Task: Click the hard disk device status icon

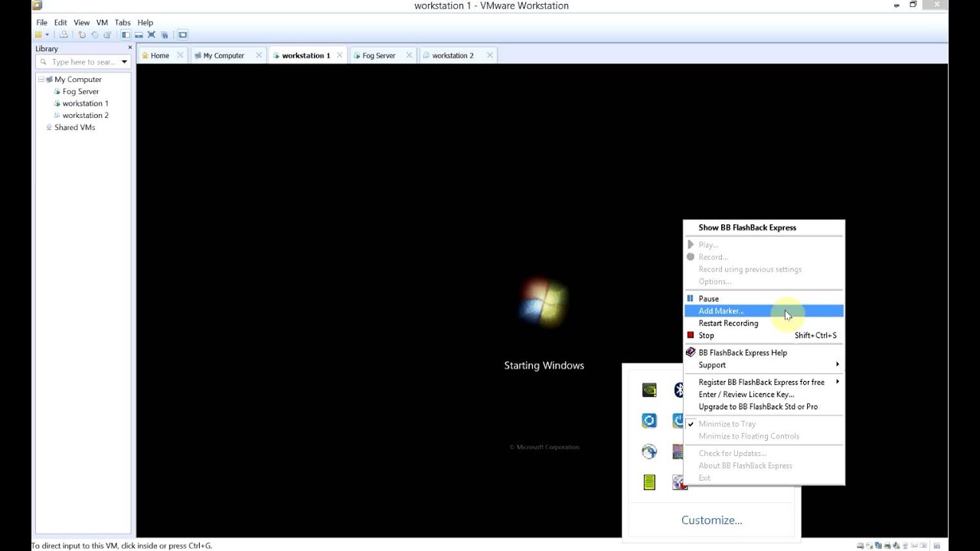Action: click(x=861, y=546)
